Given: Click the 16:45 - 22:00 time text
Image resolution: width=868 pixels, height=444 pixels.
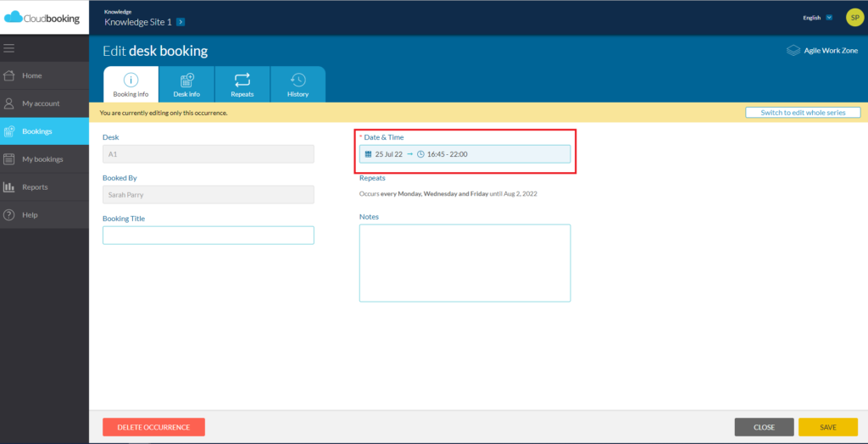Looking at the screenshot, I should (448, 154).
